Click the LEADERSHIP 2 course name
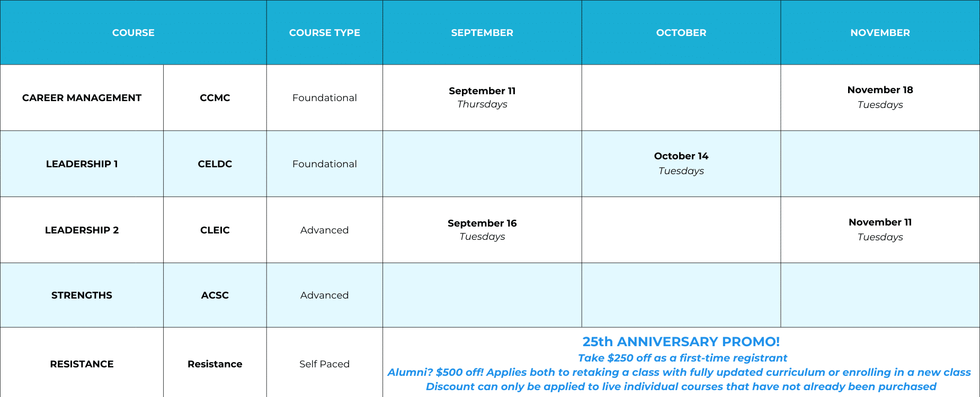The height and width of the screenshot is (397, 980). pyautogui.click(x=82, y=230)
